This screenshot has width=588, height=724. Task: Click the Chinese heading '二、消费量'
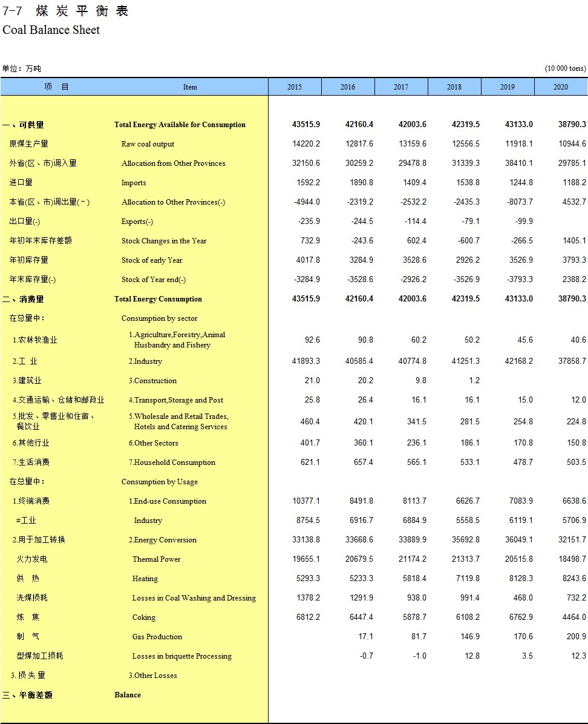coord(23,299)
